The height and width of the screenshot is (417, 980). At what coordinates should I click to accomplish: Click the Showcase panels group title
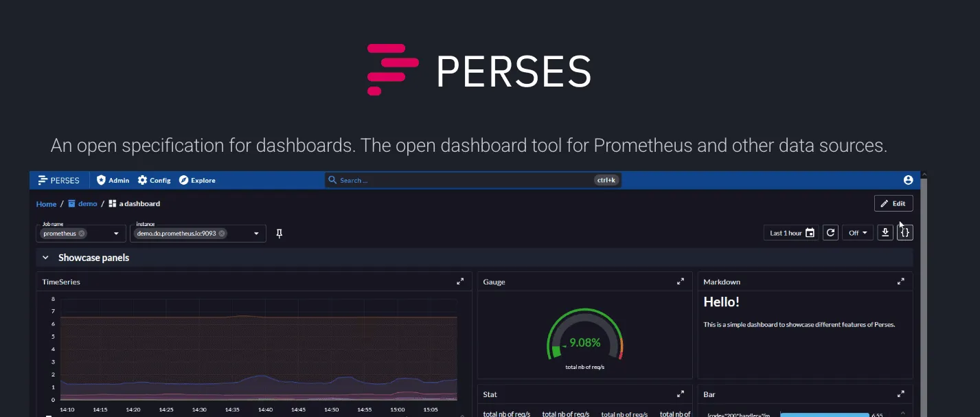point(93,258)
